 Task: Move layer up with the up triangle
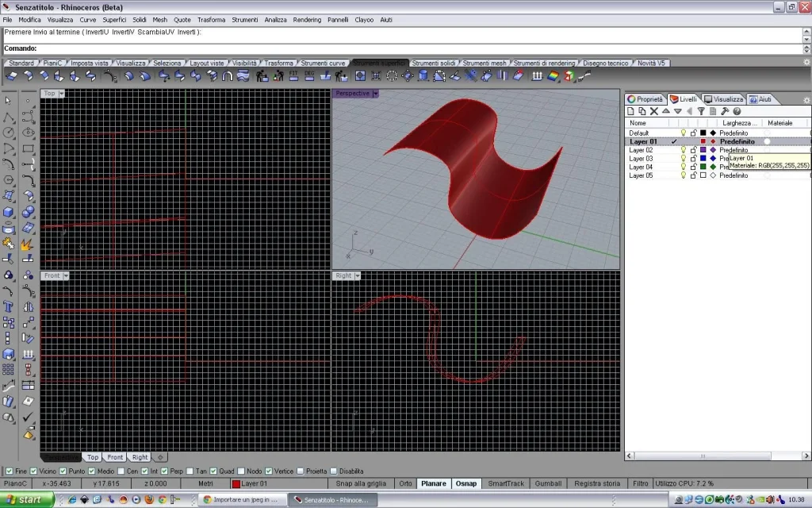pyautogui.click(x=666, y=111)
